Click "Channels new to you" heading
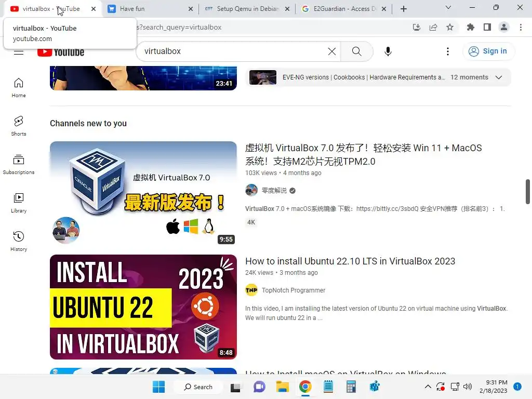 pyautogui.click(x=88, y=124)
